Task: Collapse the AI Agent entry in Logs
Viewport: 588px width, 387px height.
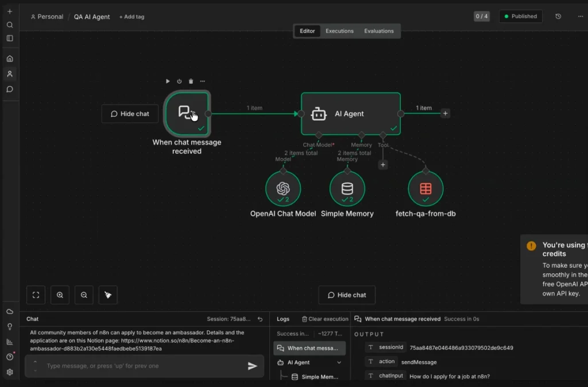Action: coord(339,362)
